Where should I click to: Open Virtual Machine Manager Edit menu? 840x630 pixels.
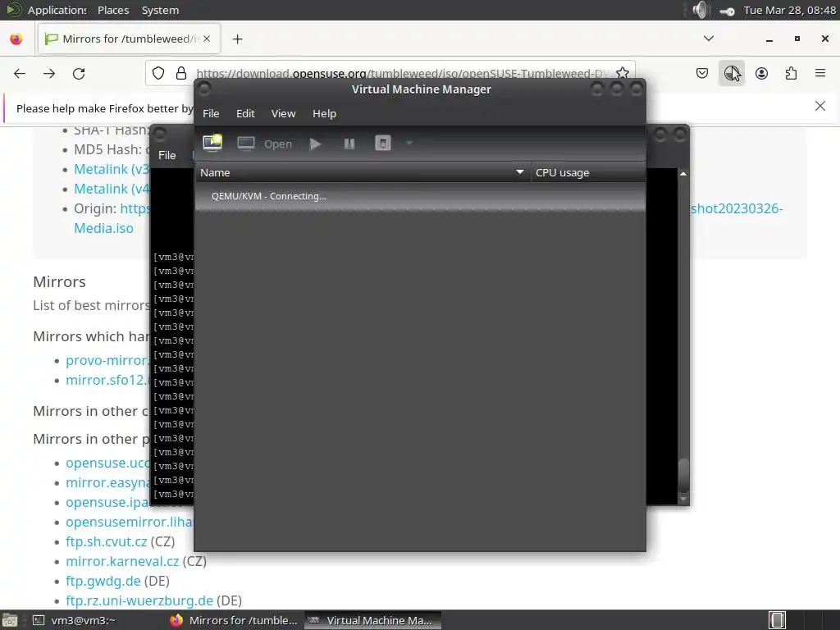(245, 113)
